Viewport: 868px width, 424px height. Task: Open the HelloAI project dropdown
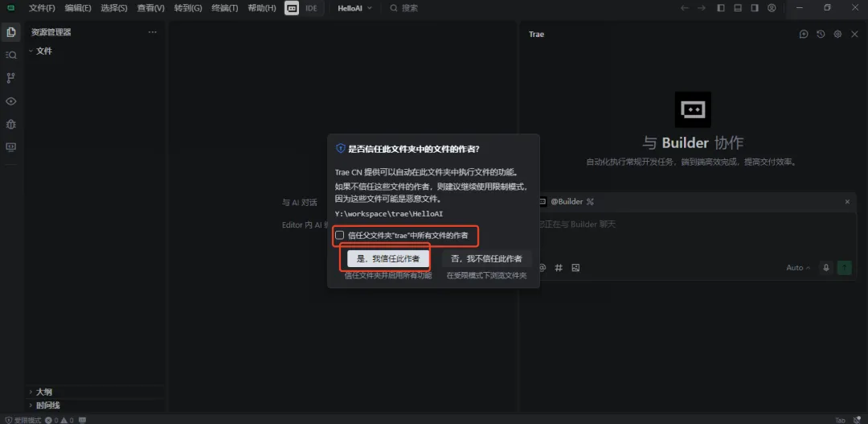click(355, 8)
